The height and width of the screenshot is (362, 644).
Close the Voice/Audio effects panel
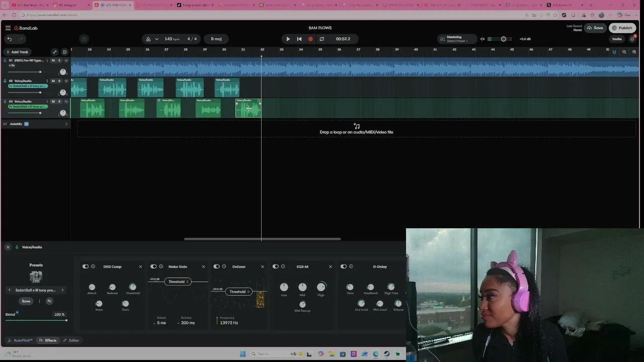coord(8,247)
